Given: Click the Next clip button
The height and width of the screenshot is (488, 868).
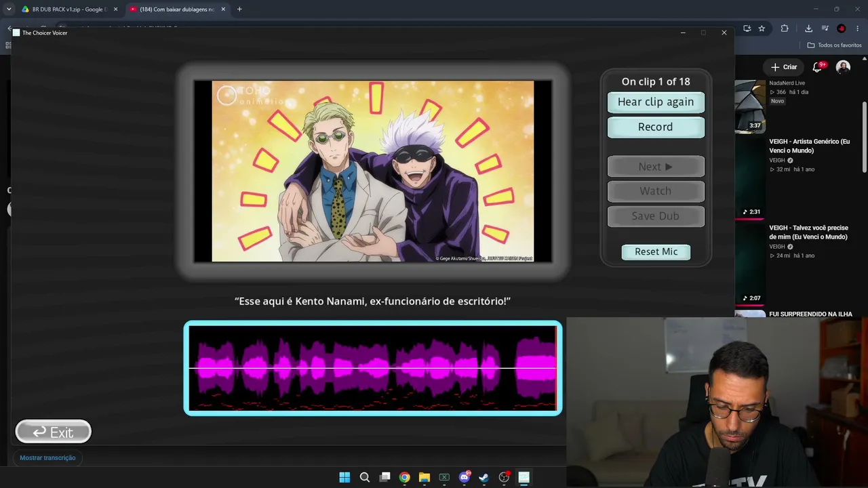Looking at the screenshot, I should [656, 167].
